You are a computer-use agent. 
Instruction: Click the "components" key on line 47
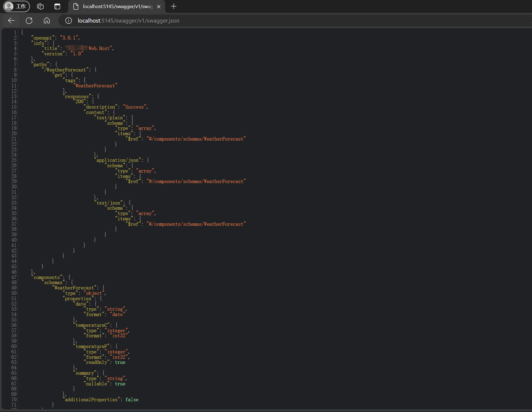(x=47, y=277)
